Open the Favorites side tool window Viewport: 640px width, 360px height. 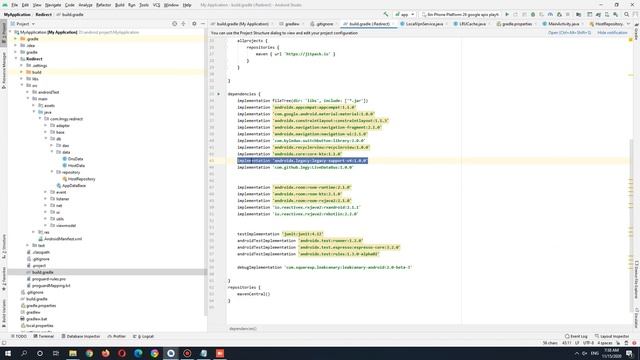point(3,279)
